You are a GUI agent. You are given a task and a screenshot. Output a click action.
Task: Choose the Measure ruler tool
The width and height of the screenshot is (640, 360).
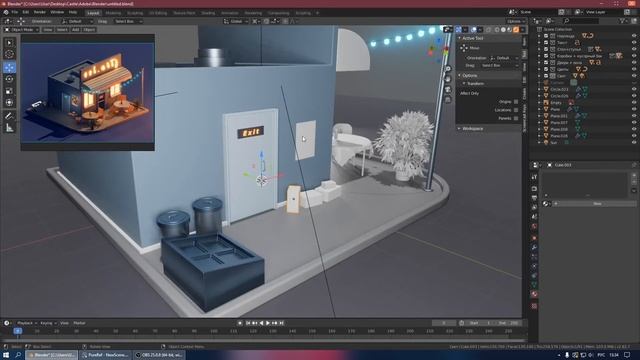(x=9, y=128)
